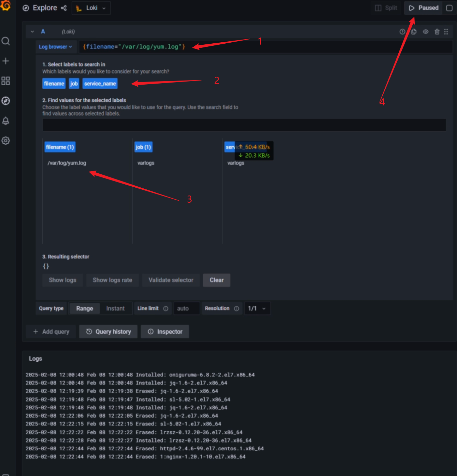Viewport: 457px width, 476px height.
Task: Toggle the filename label chip
Action: coord(54,84)
